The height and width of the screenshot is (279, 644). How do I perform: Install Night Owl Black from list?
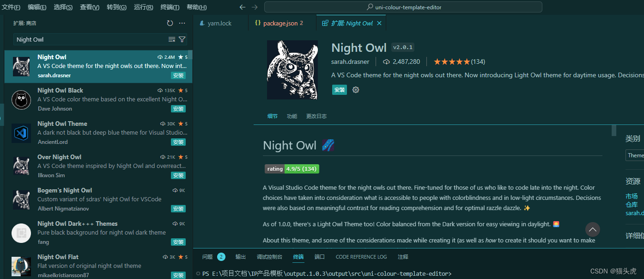(178, 109)
